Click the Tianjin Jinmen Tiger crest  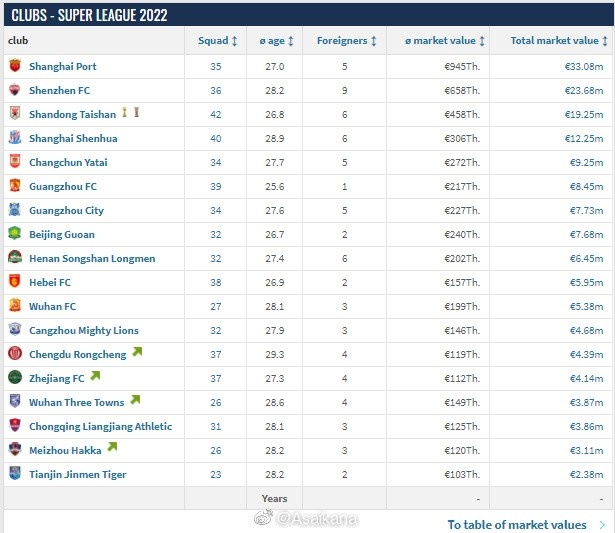tap(15, 473)
